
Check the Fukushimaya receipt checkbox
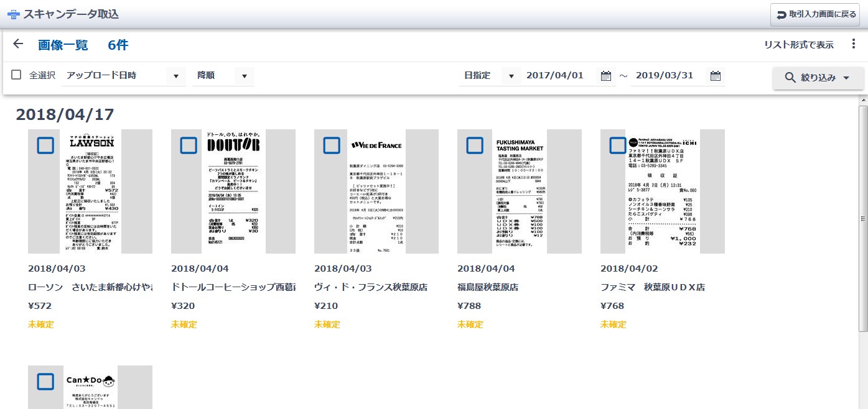point(475,145)
